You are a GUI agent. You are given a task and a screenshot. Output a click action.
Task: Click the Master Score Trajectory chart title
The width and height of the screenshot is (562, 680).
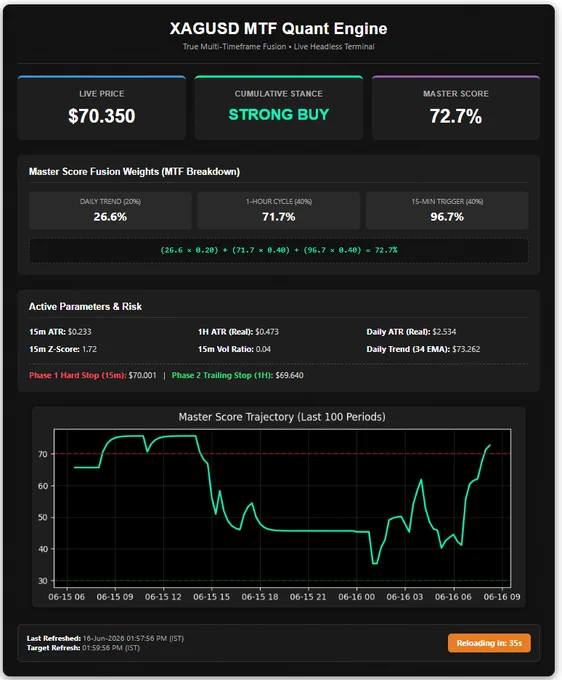point(282,417)
